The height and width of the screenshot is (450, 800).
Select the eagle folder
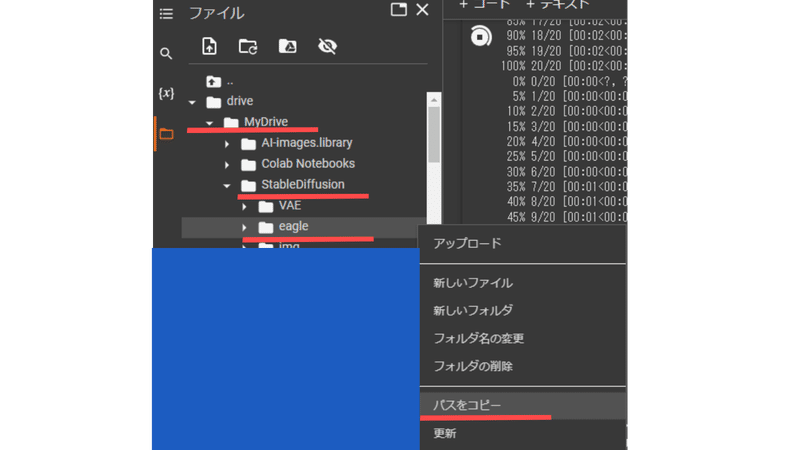point(293,226)
